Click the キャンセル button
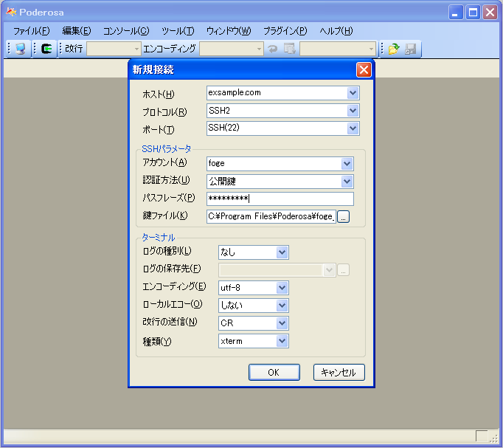This screenshot has height=448, width=503. point(339,372)
